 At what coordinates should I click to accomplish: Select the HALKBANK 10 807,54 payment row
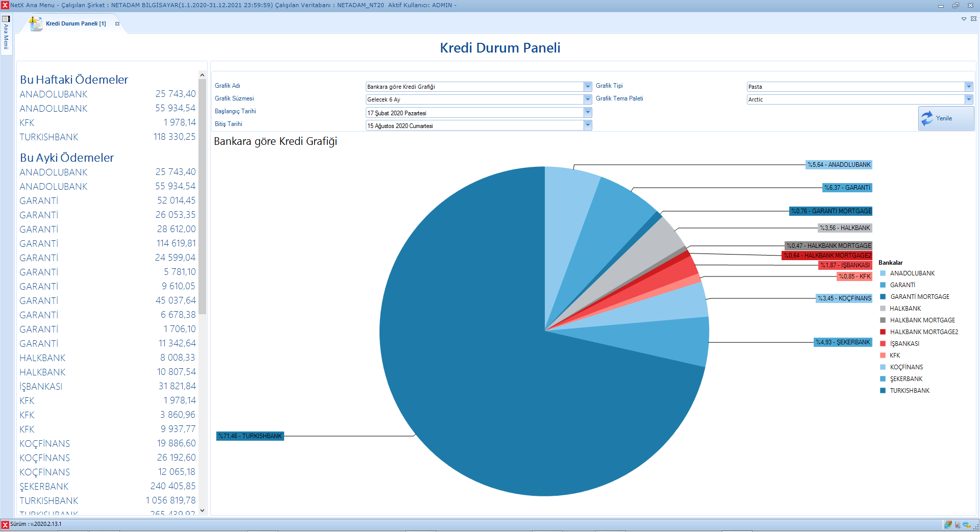108,372
